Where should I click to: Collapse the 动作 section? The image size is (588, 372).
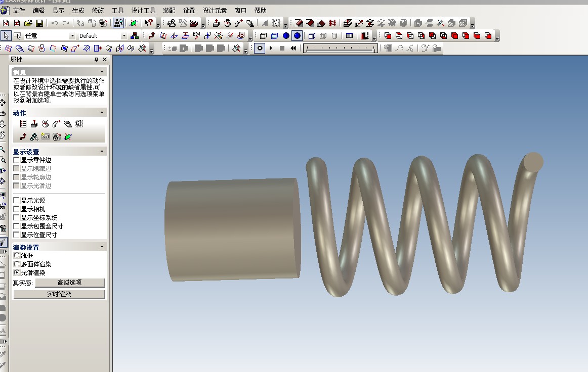(x=102, y=112)
